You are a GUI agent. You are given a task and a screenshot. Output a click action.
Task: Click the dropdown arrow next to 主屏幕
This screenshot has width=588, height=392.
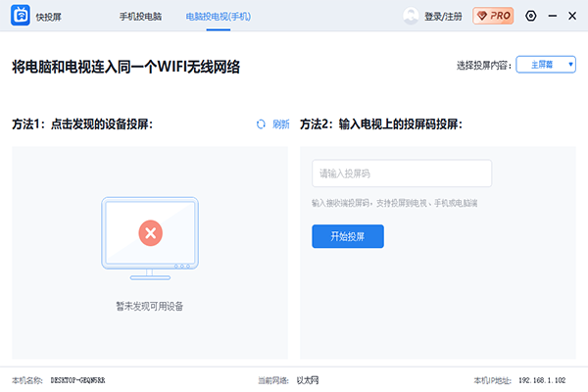click(x=570, y=65)
